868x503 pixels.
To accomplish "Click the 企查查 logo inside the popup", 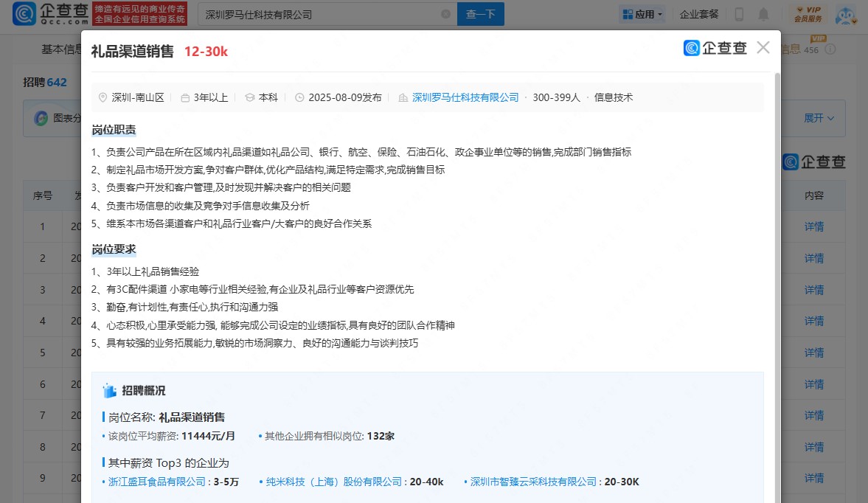I will coord(715,48).
